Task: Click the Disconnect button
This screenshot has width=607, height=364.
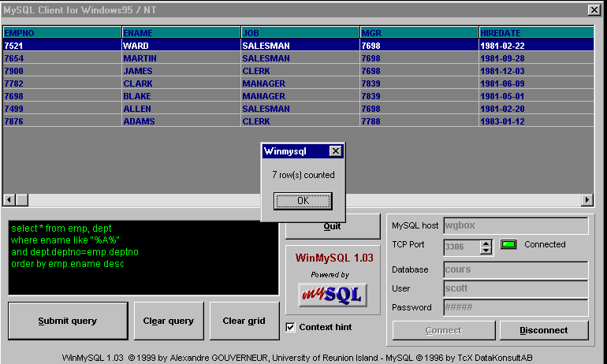Action: point(544,330)
